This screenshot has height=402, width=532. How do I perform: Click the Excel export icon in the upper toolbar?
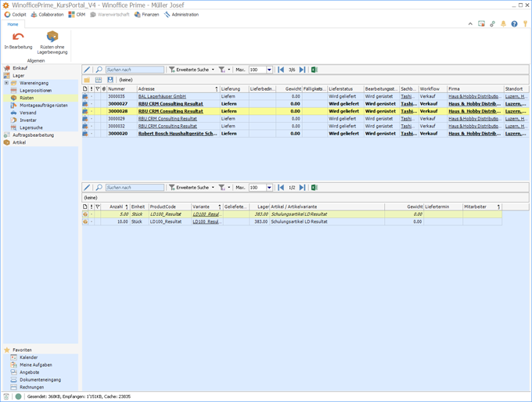click(315, 70)
